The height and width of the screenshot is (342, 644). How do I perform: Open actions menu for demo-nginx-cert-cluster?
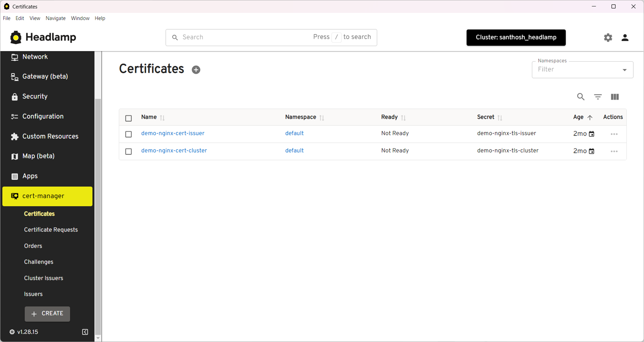pyautogui.click(x=614, y=151)
